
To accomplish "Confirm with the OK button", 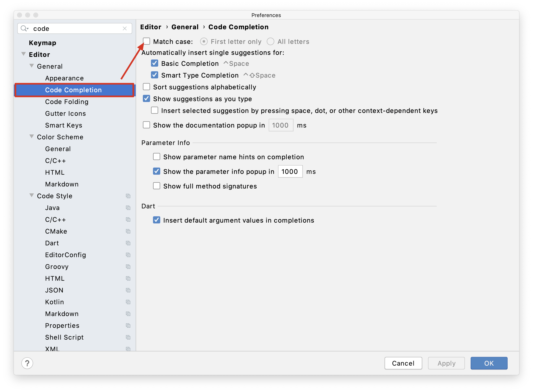I will click(489, 363).
